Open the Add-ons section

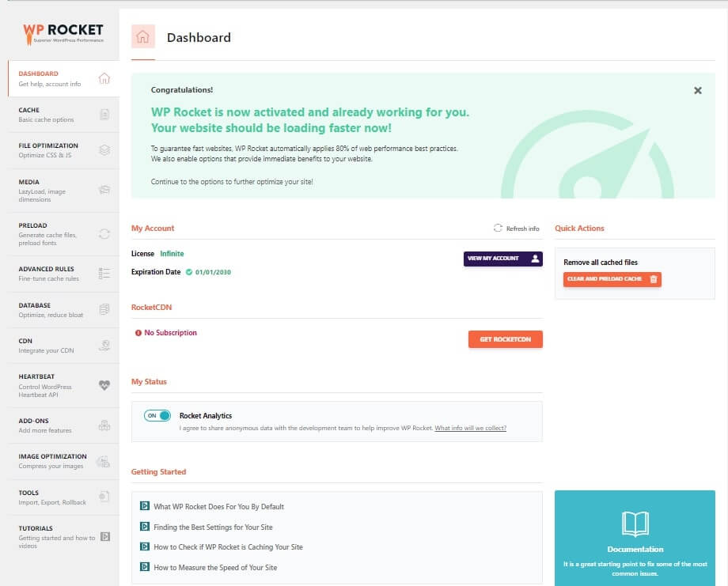(63, 425)
